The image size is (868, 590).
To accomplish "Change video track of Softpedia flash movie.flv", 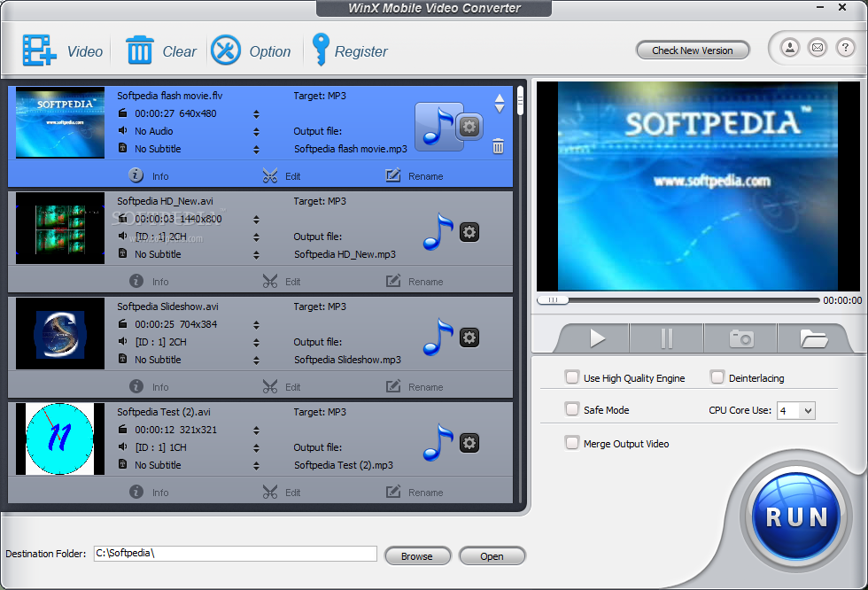I will pos(256,114).
